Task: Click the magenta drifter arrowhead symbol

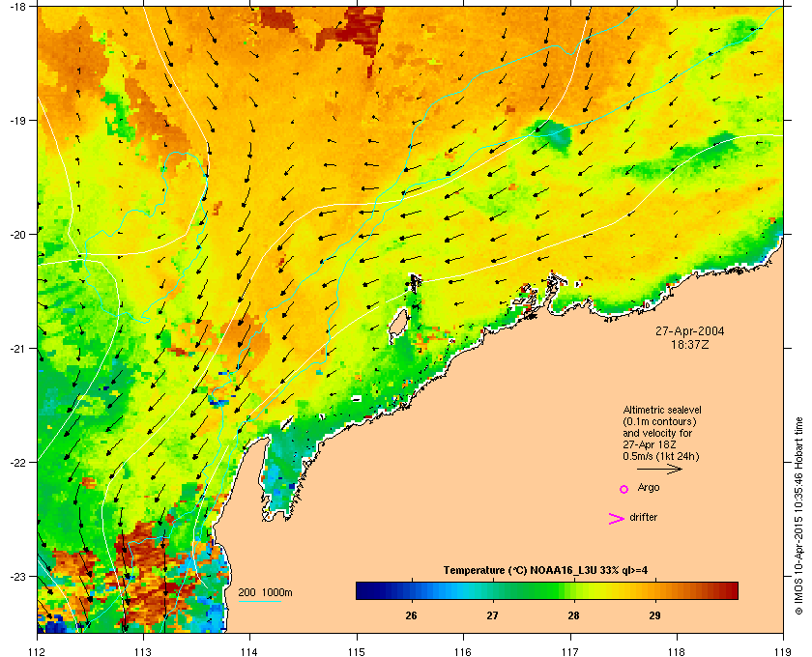Action: pos(617,519)
